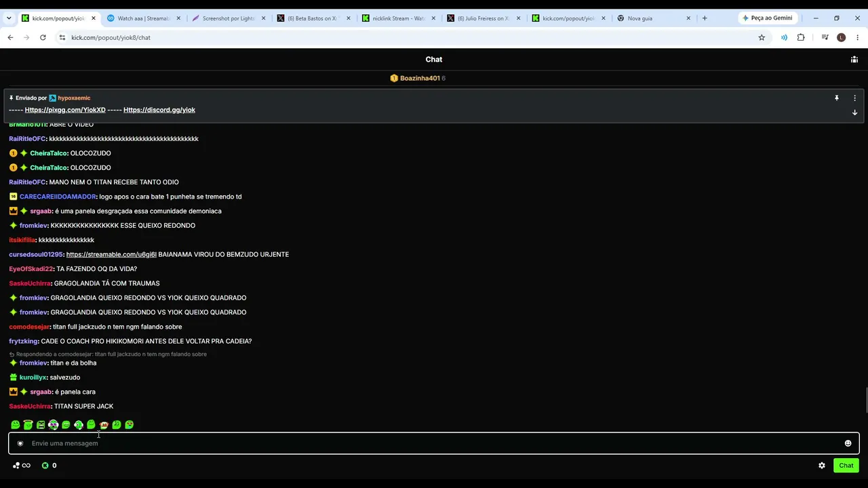Insert the first smiling green emote
Viewport: 868px width, 488px height.
[x=15, y=425]
